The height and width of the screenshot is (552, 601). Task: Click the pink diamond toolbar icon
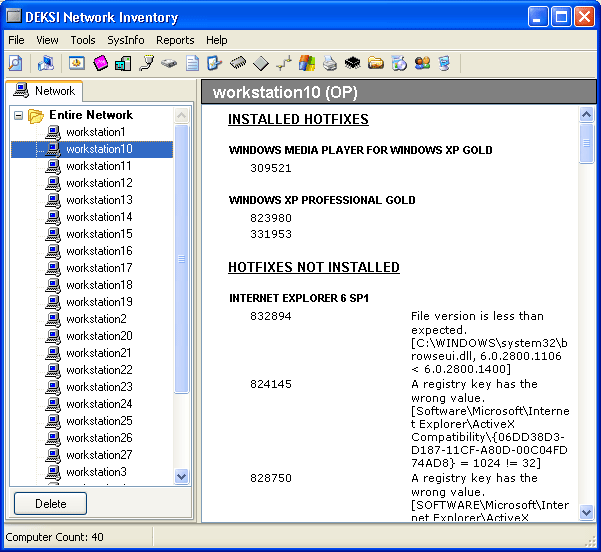(x=100, y=63)
